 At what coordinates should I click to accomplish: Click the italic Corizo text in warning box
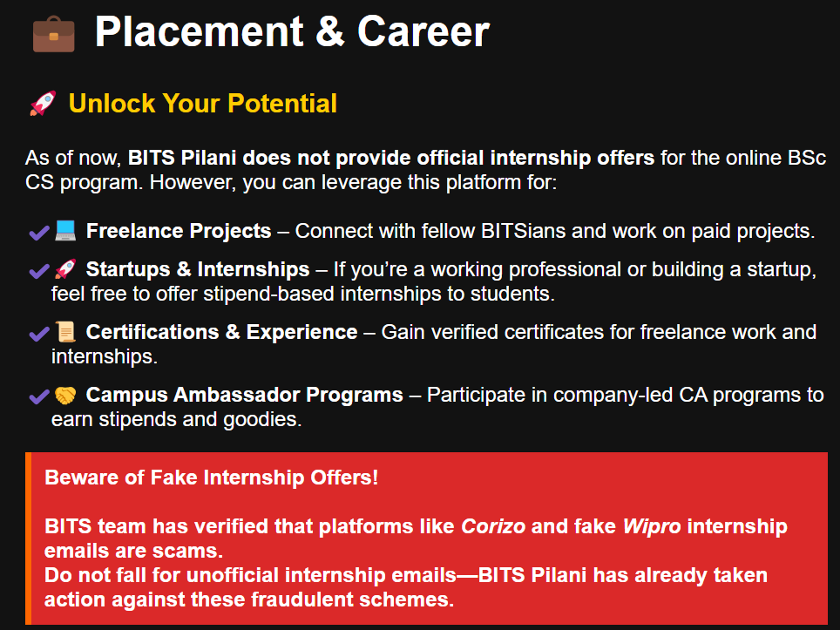[x=493, y=526]
